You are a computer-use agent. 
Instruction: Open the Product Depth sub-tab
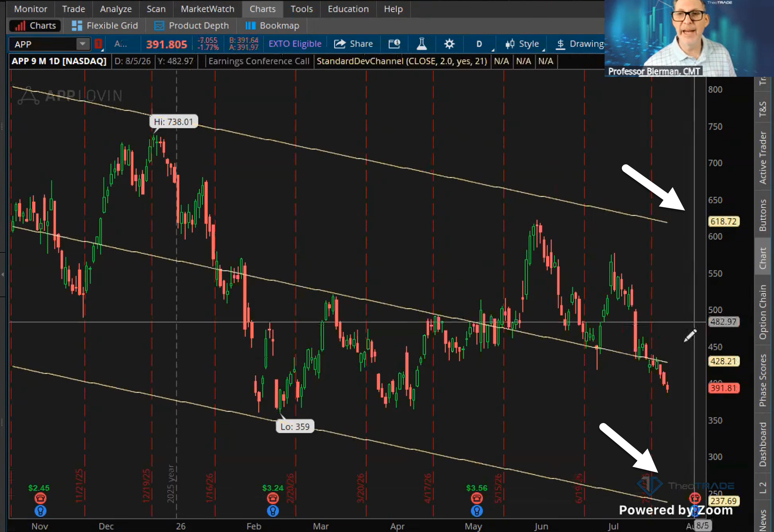coord(191,26)
